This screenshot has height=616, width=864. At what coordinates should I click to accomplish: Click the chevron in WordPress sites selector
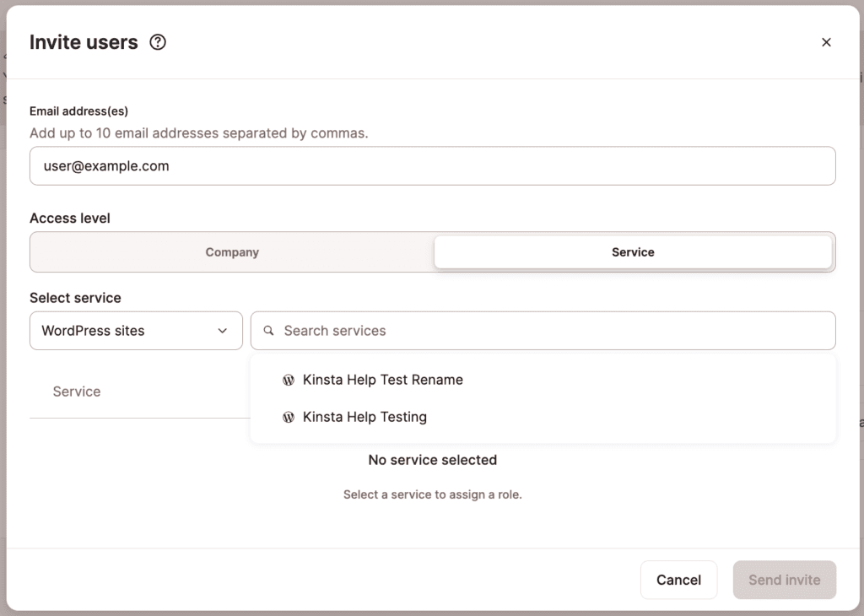(223, 331)
